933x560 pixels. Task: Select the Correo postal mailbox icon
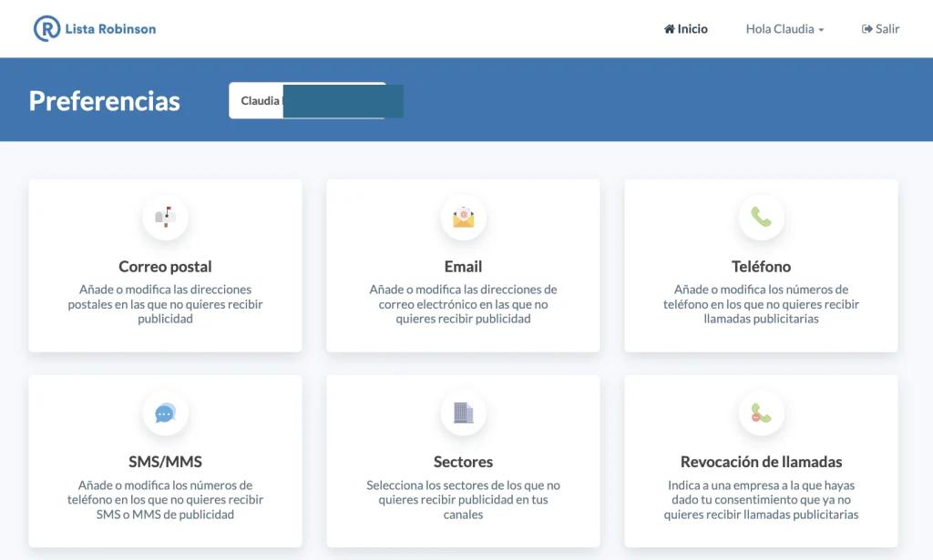(x=165, y=218)
